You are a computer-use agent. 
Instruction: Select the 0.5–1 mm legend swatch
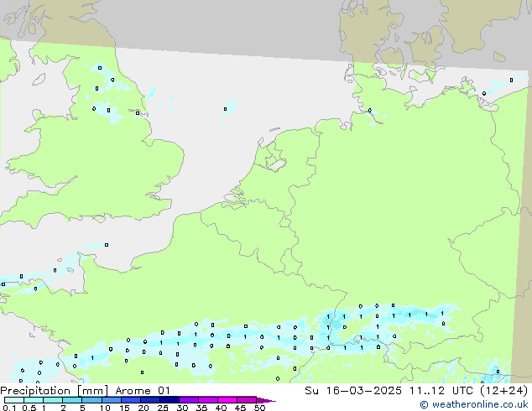point(34,400)
